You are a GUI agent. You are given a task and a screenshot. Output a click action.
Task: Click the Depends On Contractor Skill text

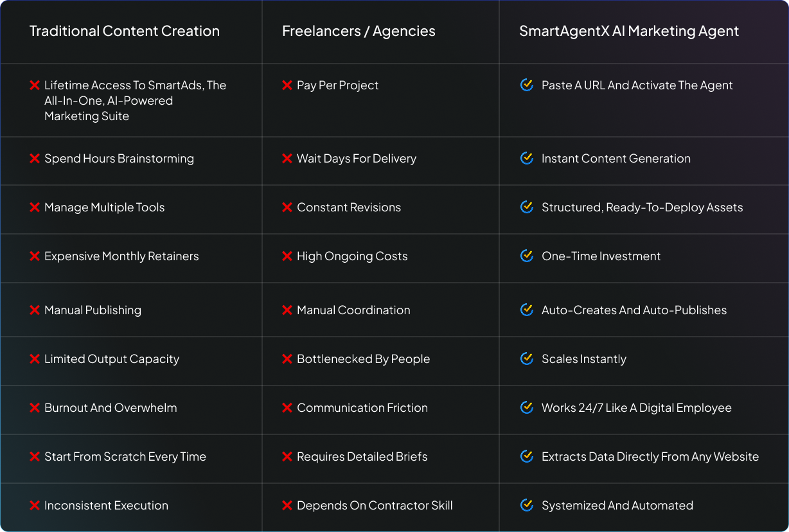click(x=375, y=505)
